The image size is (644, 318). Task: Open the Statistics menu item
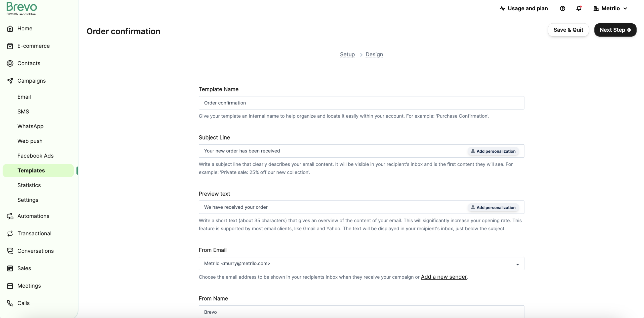[29, 185]
